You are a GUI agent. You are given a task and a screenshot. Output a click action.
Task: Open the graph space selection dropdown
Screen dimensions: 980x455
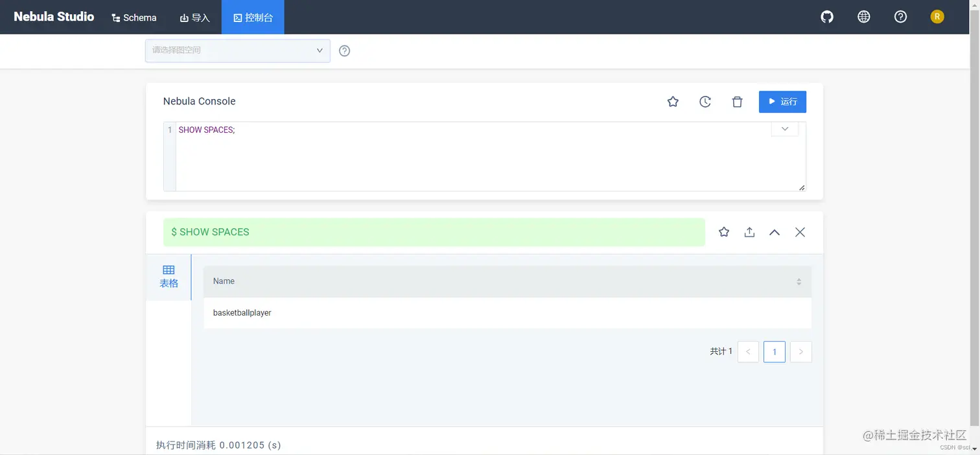pos(237,51)
